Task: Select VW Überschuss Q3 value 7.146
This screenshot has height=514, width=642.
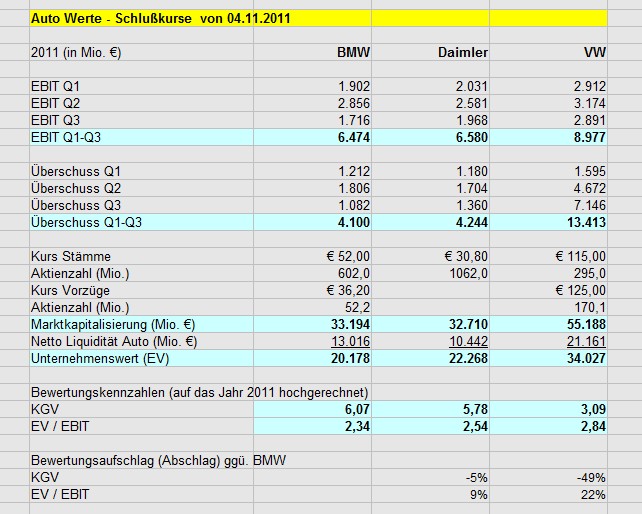Action: tap(590, 205)
